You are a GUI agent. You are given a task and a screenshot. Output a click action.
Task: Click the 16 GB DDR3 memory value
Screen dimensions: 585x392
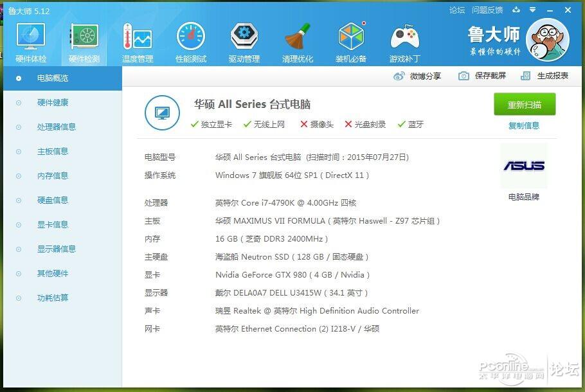pyautogui.click(x=271, y=239)
